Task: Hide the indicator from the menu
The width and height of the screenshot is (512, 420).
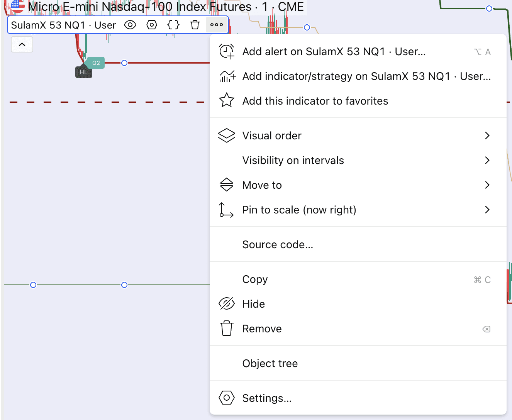Action: pos(358,304)
